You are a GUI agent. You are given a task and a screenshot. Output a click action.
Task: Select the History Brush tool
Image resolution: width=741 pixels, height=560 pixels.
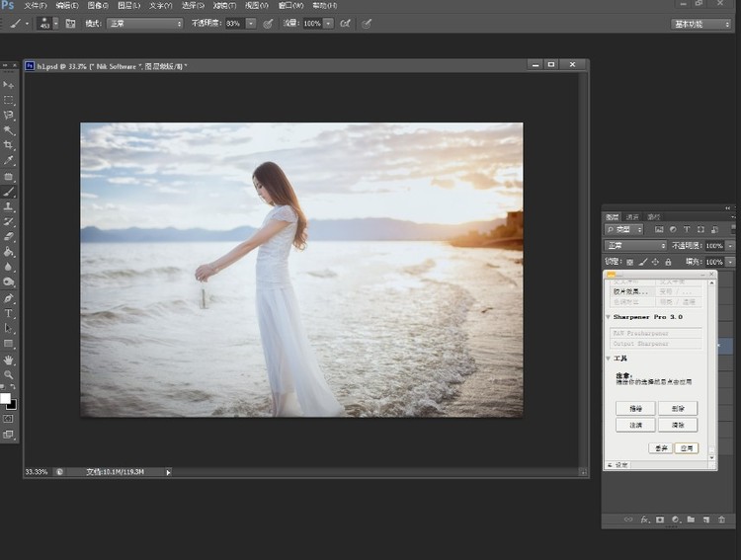[9, 221]
